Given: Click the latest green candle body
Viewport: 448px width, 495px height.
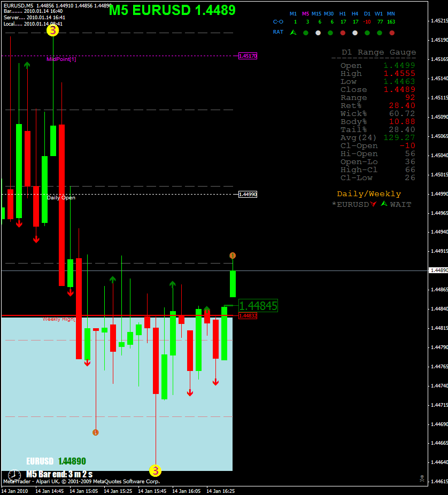Looking at the screenshot, I should click(233, 284).
